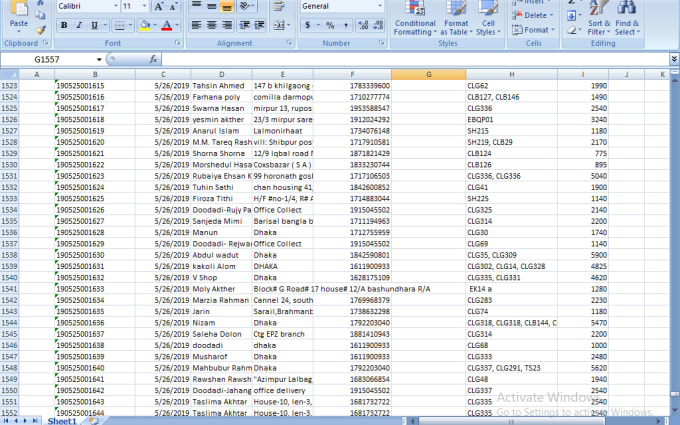Click the Delete cells button
Image resolution: width=680 pixels, height=425 pixels.
click(533, 16)
